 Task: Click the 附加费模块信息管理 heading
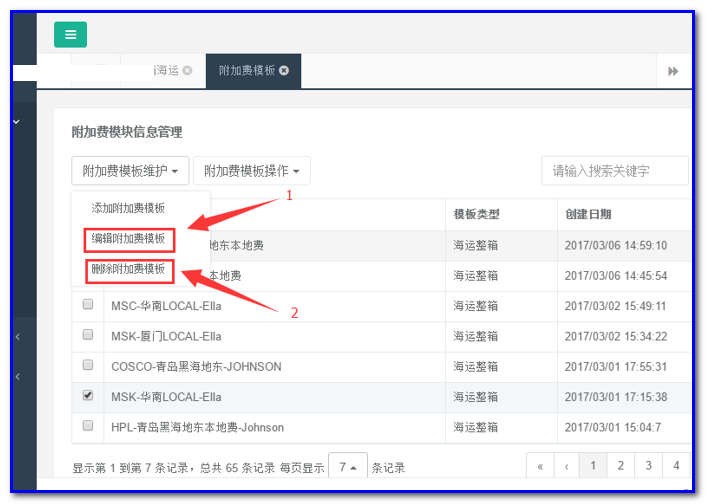tap(127, 132)
